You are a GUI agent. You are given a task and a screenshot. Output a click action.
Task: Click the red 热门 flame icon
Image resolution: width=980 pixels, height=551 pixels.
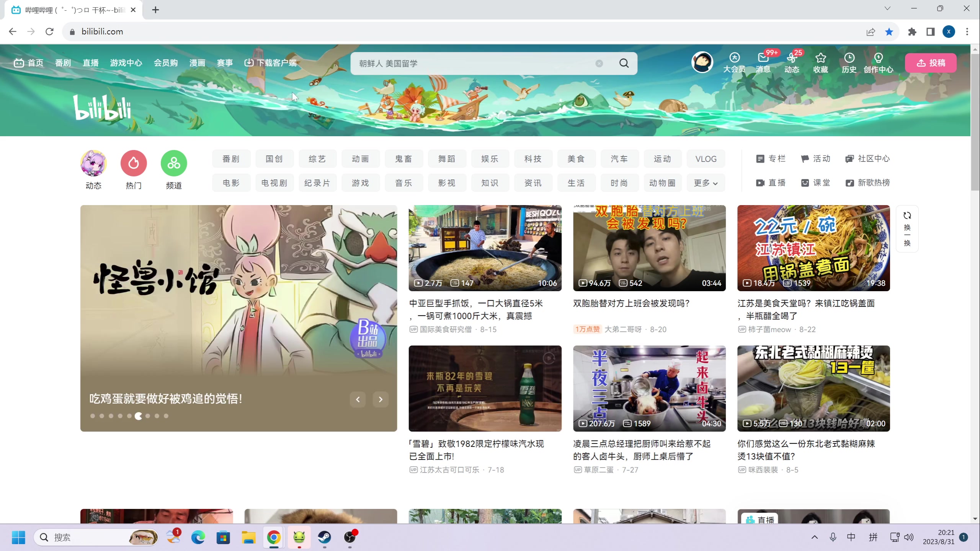pos(134,163)
